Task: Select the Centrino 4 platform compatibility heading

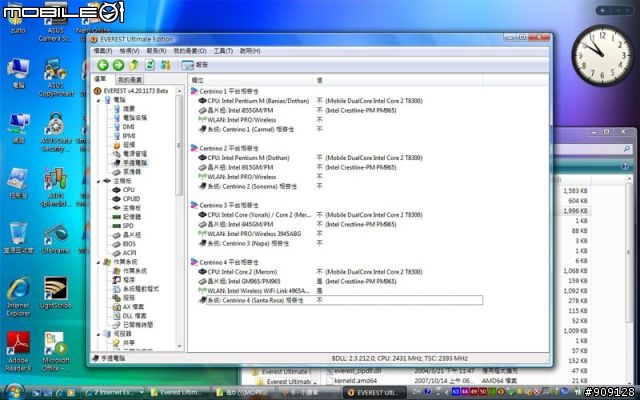Action: pyautogui.click(x=229, y=262)
